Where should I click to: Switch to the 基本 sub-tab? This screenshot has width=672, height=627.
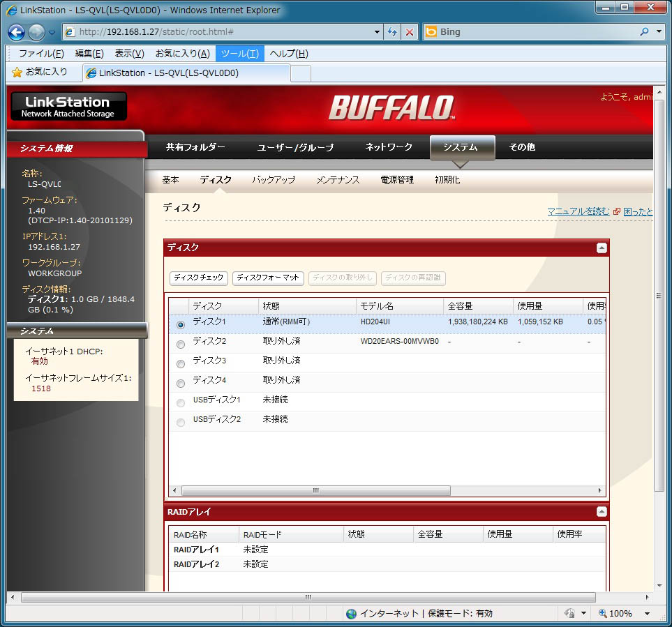click(x=170, y=180)
